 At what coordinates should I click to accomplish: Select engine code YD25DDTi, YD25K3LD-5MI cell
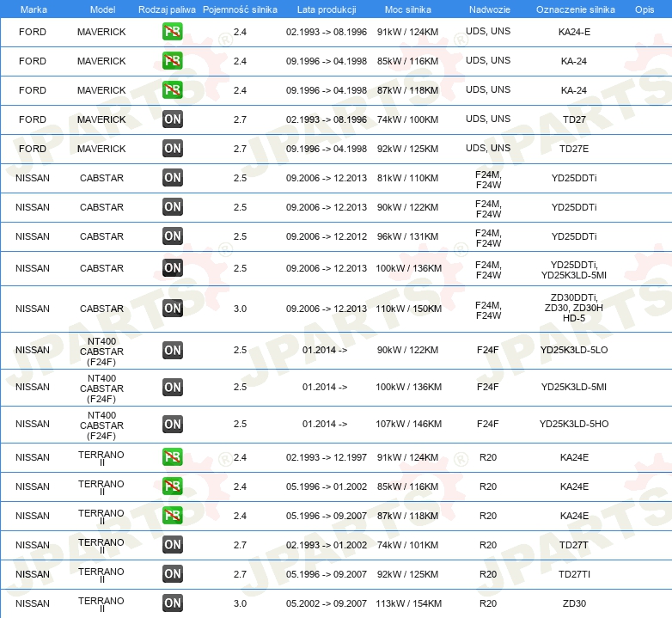[x=574, y=270]
